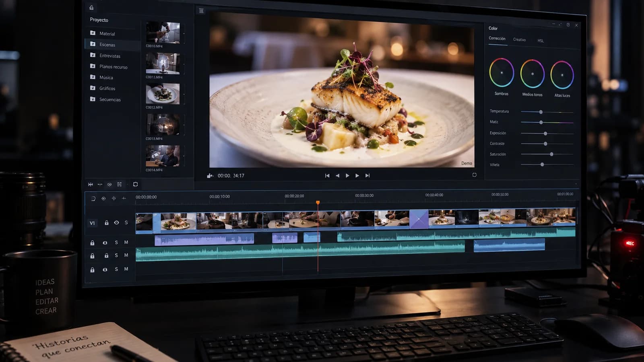Image resolution: width=644 pixels, height=362 pixels.
Task: Click the V1 track label
Action: [x=92, y=223]
